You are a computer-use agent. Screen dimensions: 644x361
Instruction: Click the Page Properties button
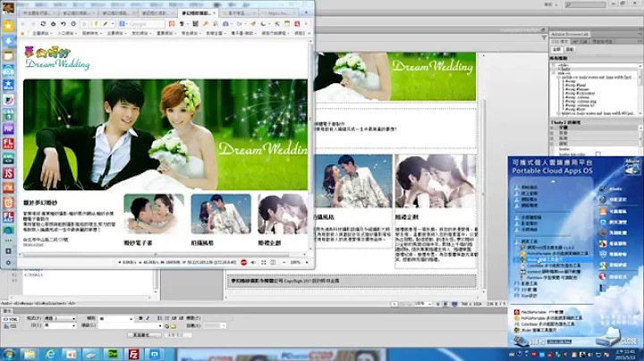pyautogui.click(x=144, y=335)
